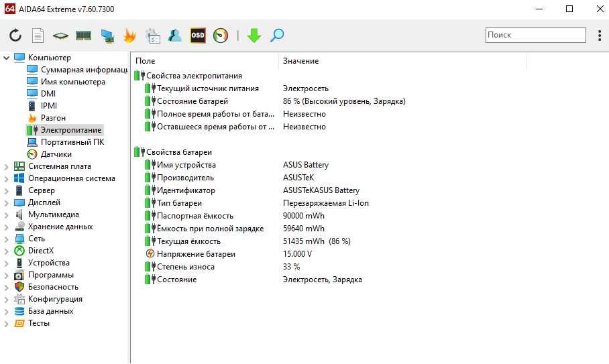Click the green download arrow icon
This screenshot has height=364, width=609.
(x=254, y=36)
